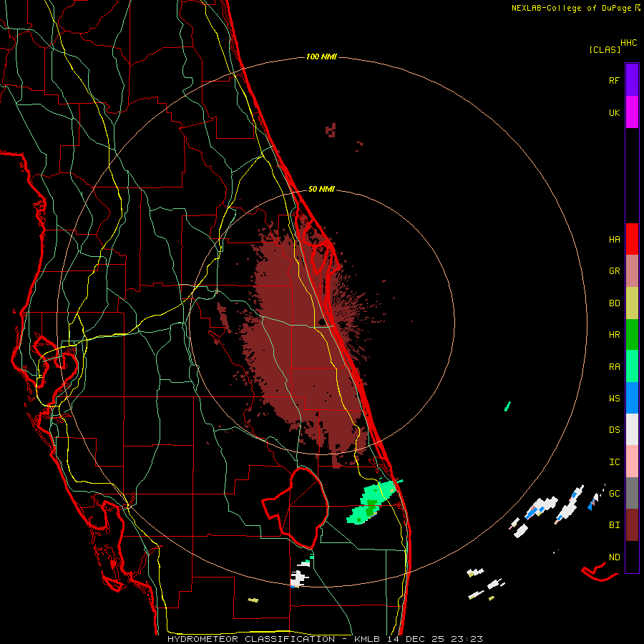Viewport: 644px width, 644px height.
Task: Select the GC gray legend swatch
Action: coord(632,493)
